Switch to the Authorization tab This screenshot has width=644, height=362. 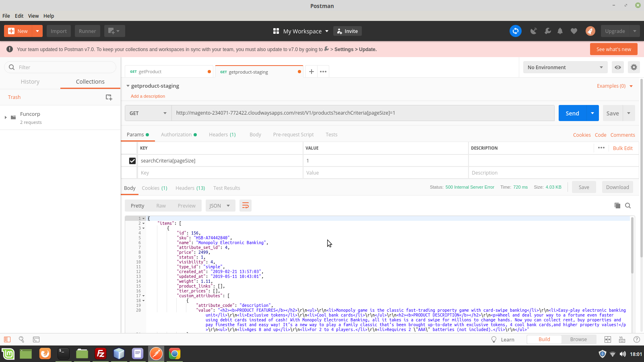point(176,135)
